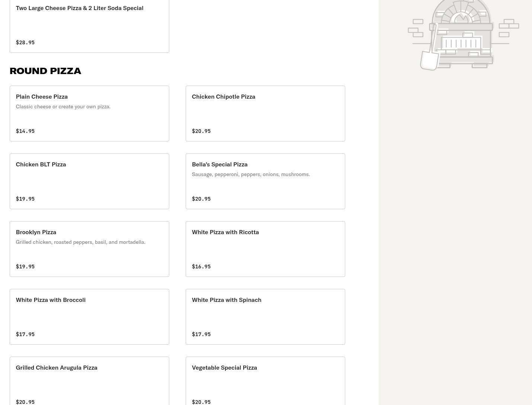Click the $20.95 price of Bella's Special Pizza
The height and width of the screenshot is (405, 532).
click(201, 199)
